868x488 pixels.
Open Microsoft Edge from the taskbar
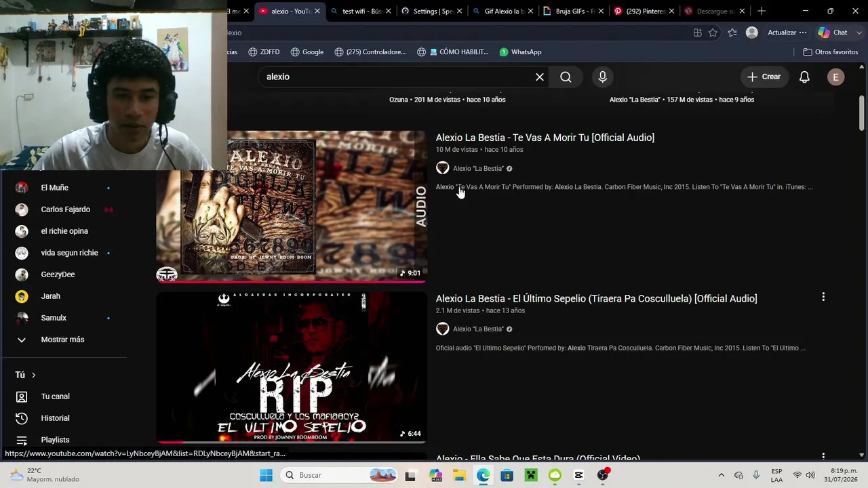483,475
